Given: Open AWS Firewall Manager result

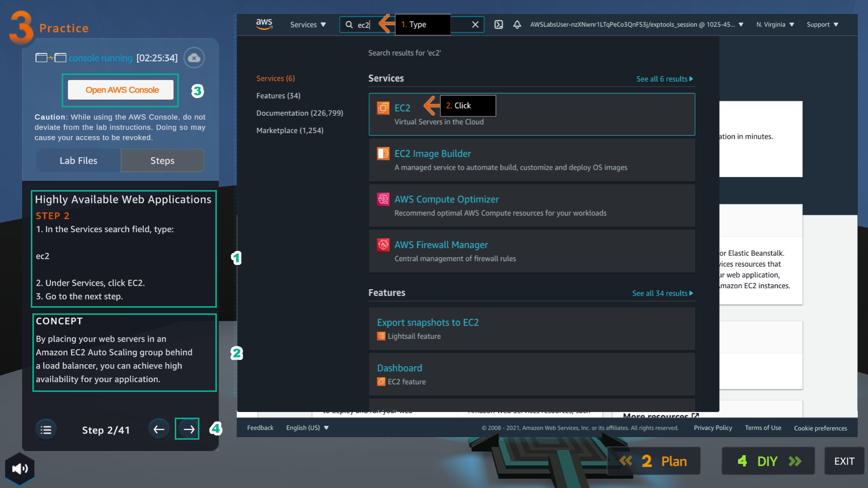Looking at the screenshot, I should coord(531,251).
